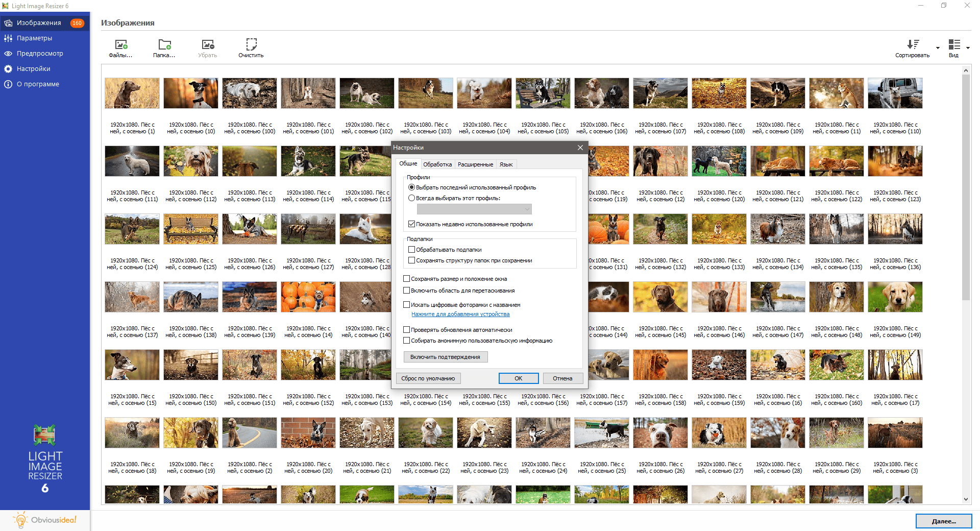Uncheck 'Показать недавно использованные профили'
Viewport: 980px width, 531px height.
coord(411,224)
